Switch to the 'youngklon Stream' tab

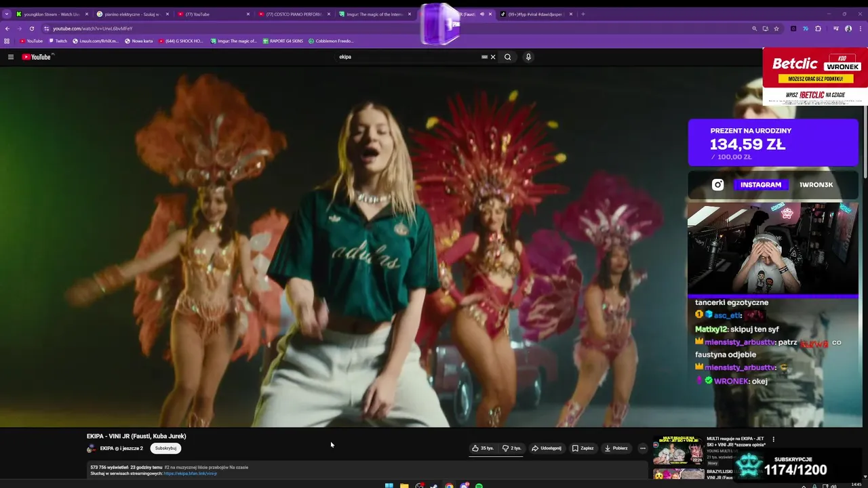pyautogui.click(x=51, y=14)
